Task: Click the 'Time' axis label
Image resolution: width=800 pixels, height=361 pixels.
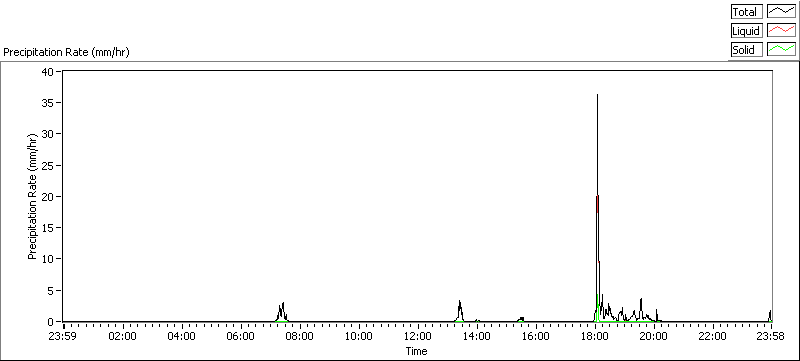Action: click(x=416, y=351)
